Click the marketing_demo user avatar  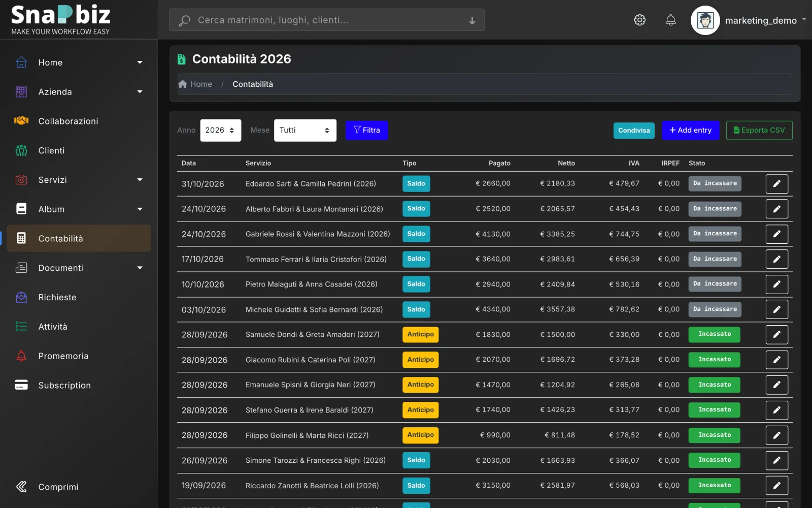click(705, 20)
